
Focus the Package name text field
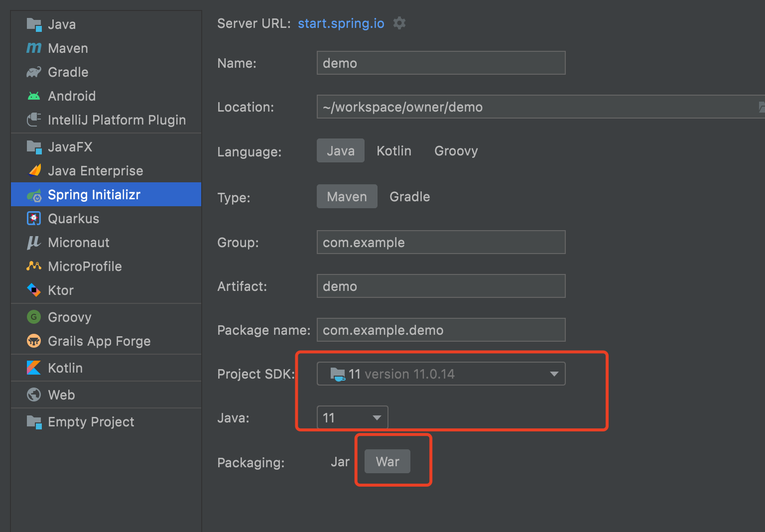click(x=441, y=330)
